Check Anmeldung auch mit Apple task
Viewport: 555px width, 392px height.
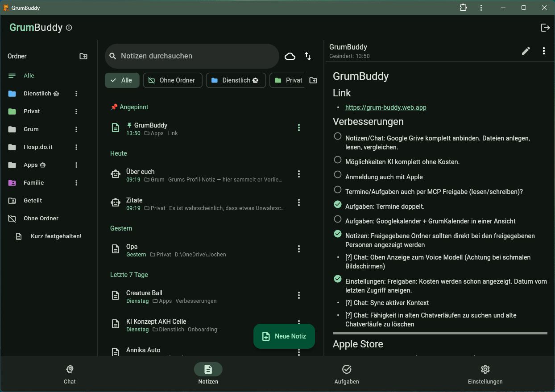338,175
